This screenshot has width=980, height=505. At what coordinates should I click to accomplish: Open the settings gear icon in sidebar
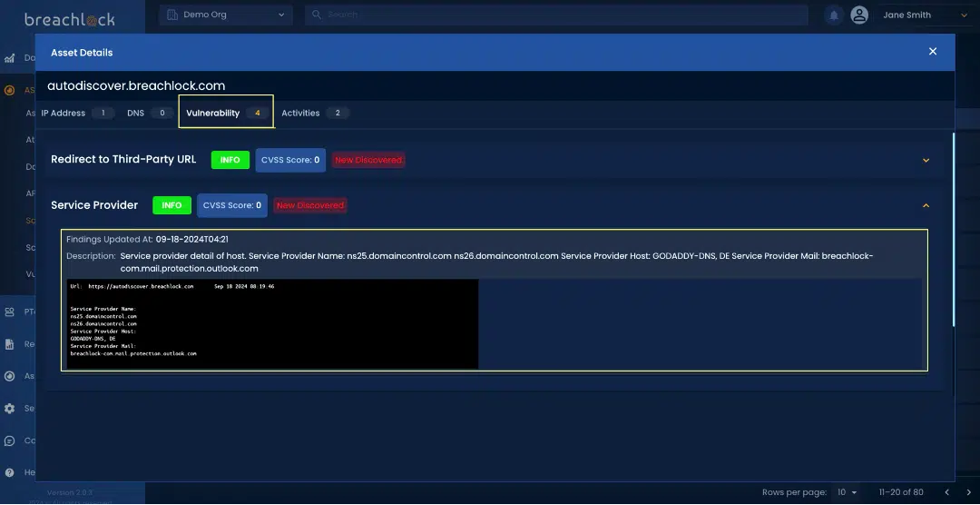tap(9, 409)
